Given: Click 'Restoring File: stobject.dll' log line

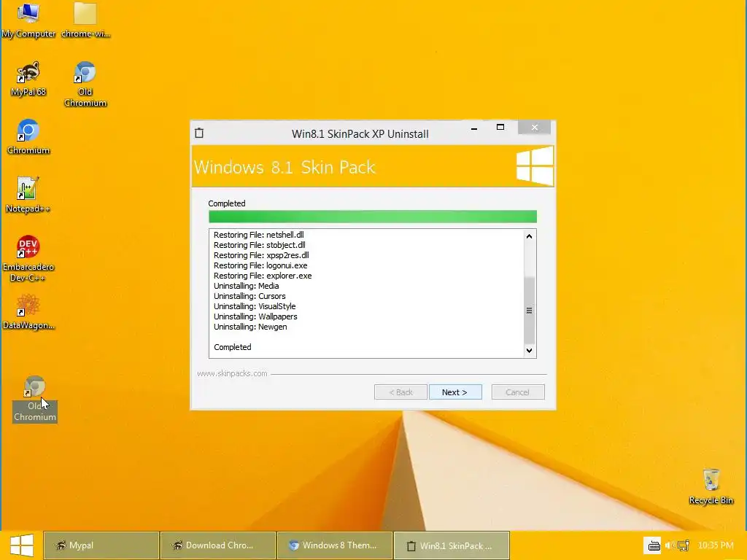Looking at the screenshot, I should click(x=260, y=245).
